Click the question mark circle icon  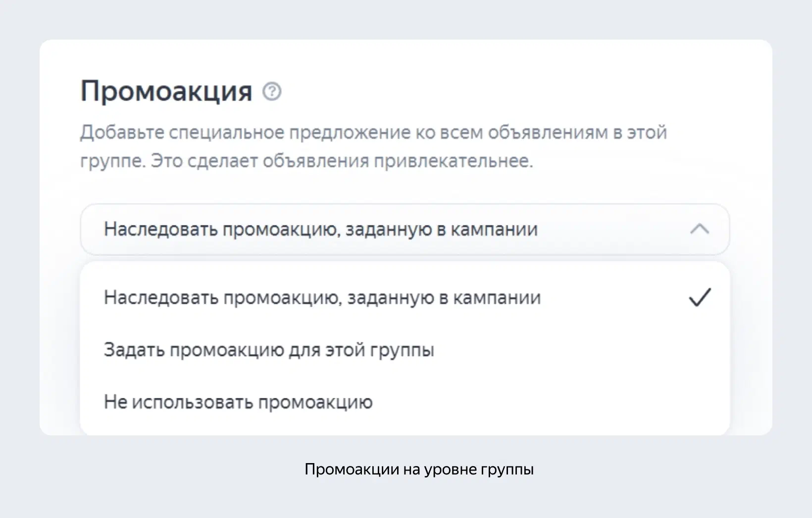[x=272, y=92]
